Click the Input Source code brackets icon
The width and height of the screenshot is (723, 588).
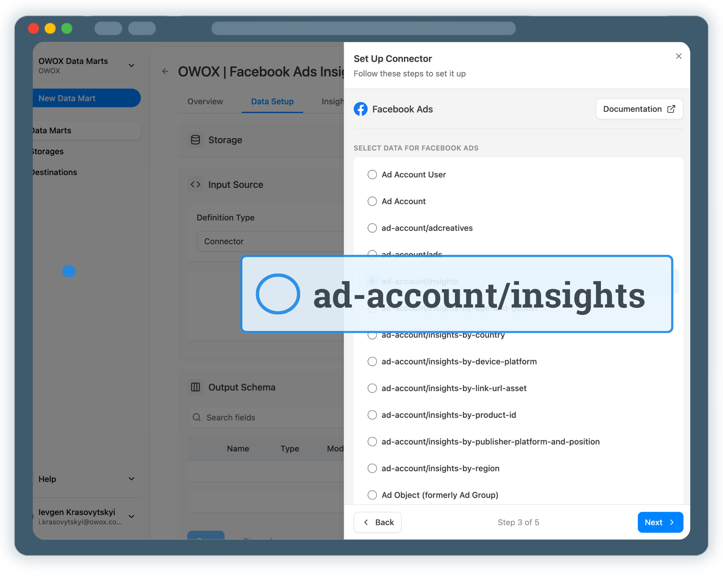pos(195,184)
